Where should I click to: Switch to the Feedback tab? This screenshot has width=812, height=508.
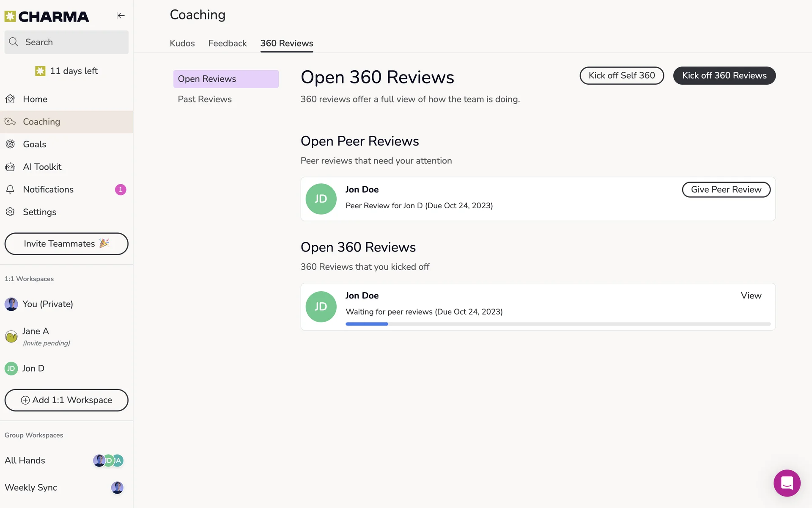point(228,43)
